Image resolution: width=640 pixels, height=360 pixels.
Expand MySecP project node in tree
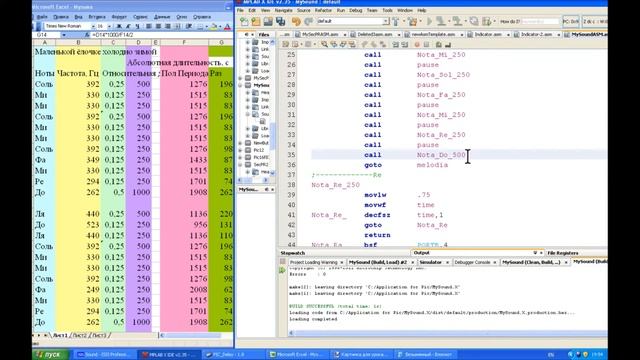pos(240,78)
